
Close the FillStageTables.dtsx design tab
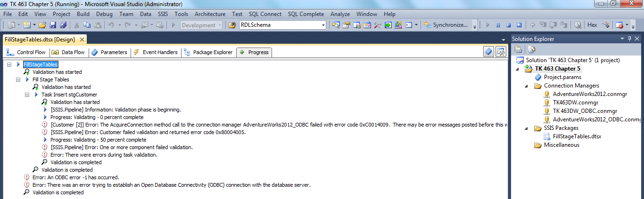tap(82, 40)
